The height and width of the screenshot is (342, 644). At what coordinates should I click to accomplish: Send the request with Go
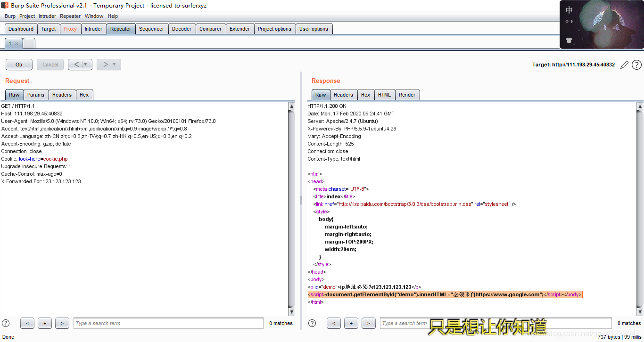(x=19, y=65)
